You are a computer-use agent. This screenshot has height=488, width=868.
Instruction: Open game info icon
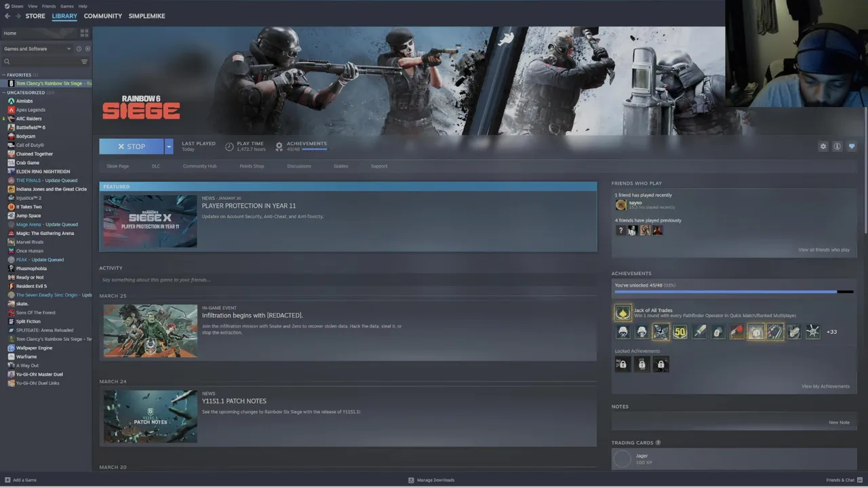tap(837, 146)
